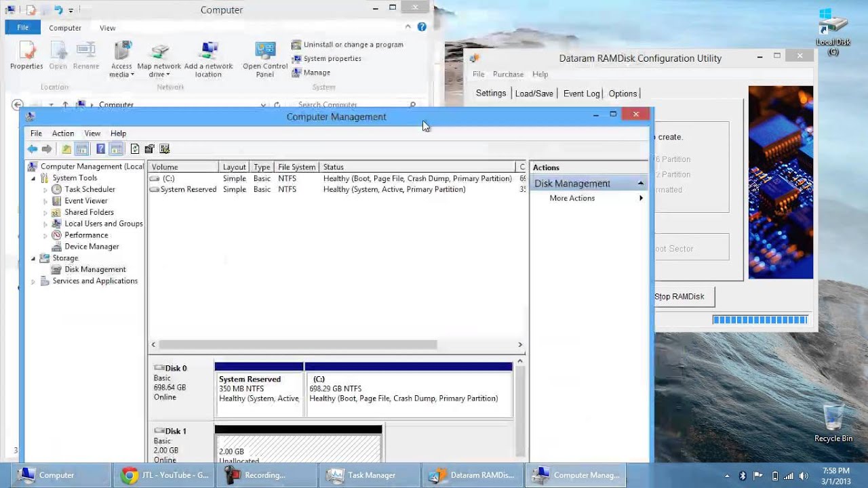This screenshot has width=868, height=488.
Task: Select the (C:) volume row
Action: (337, 178)
